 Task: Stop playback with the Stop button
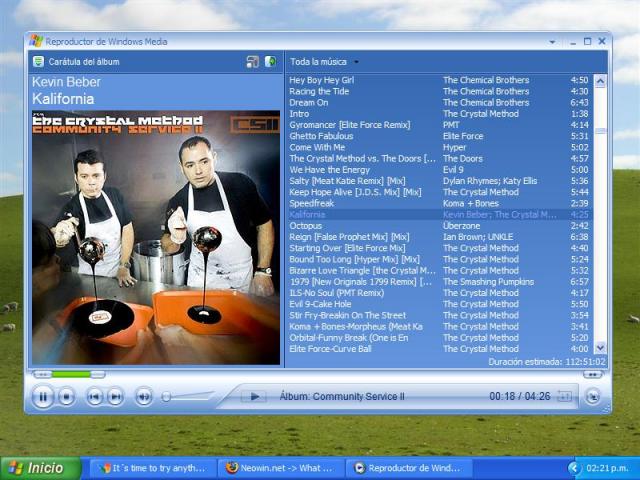[67, 396]
